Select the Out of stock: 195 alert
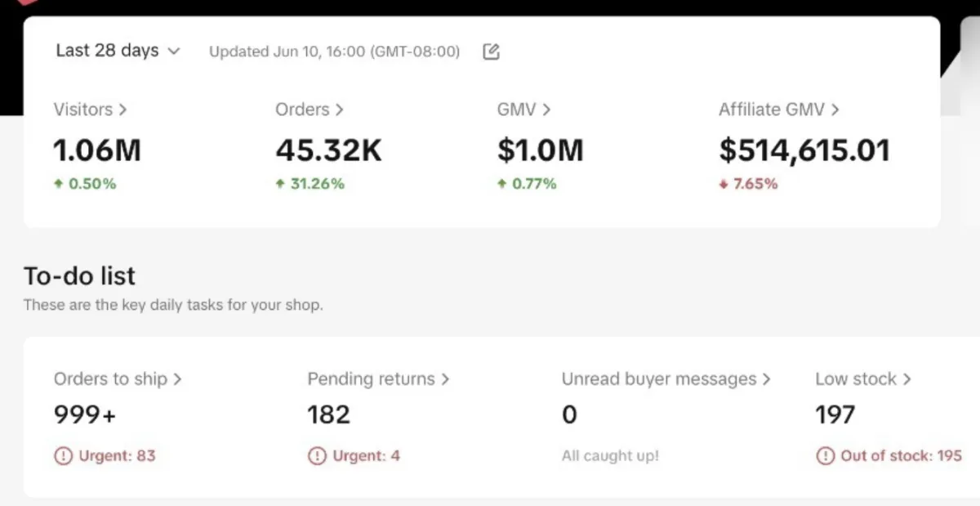Screen dimensions: 980x506 [x=901, y=456]
